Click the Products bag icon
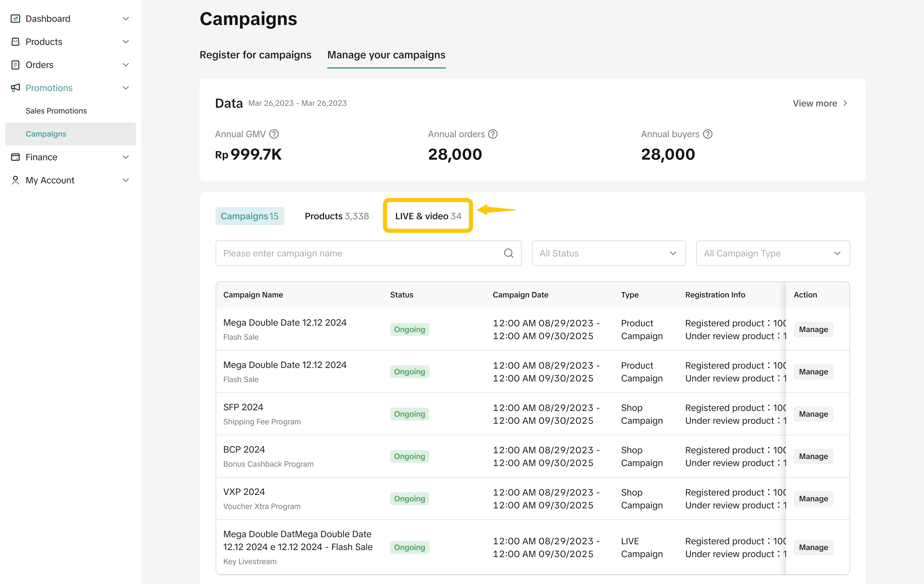924x584 pixels. coord(15,41)
